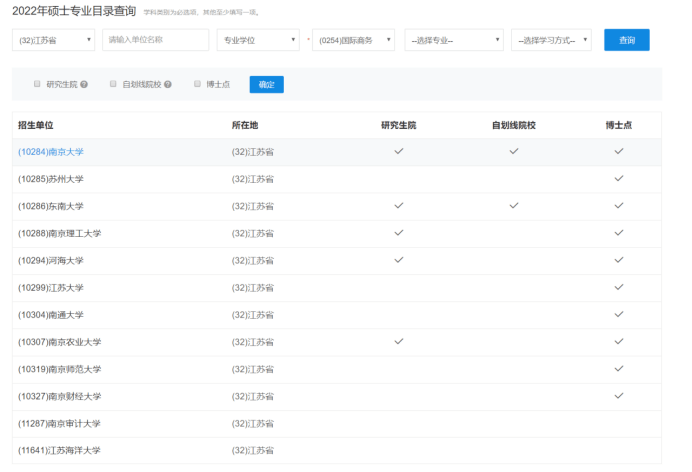Viewport: 692px width, 472px height.
Task: Click 河海大学 博士点 checkmark
Action: (619, 260)
